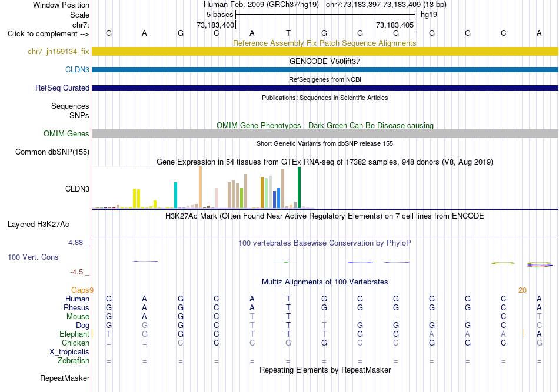Click the '5 bases' scale label
Screen dimensions: 559x392
point(219,15)
